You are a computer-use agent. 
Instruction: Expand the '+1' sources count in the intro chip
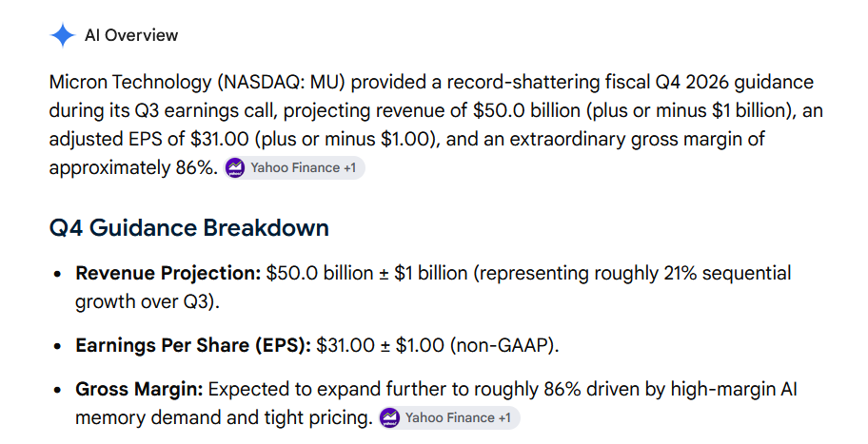pyautogui.click(x=350, y=167)
